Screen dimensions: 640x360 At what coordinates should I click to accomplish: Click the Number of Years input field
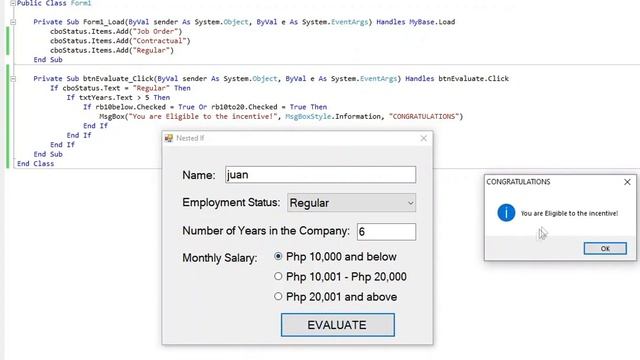[386, 231]
